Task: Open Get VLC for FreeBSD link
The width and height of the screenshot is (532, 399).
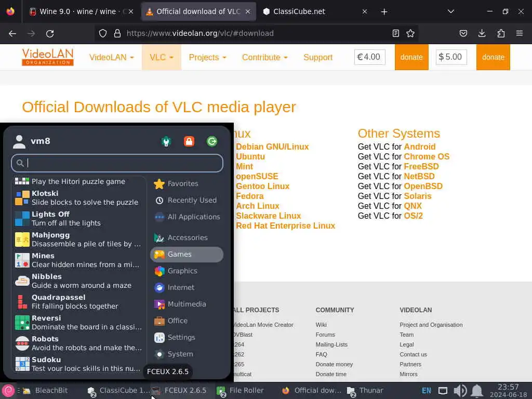Action: pos(421,166)
